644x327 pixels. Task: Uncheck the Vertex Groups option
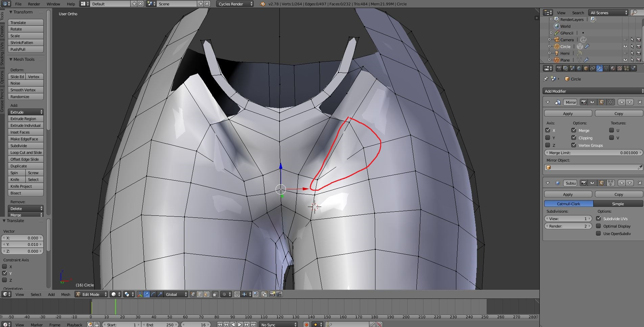click(x=574, y=145)
